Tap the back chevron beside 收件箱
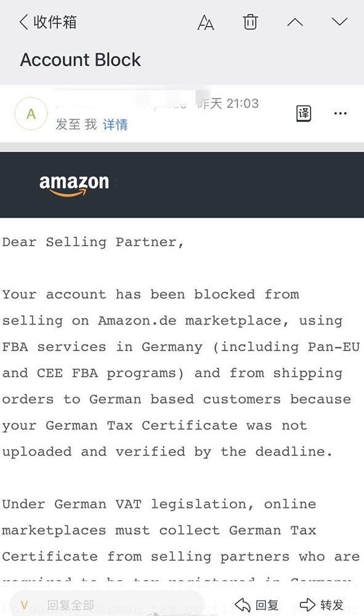 [23, 22]
